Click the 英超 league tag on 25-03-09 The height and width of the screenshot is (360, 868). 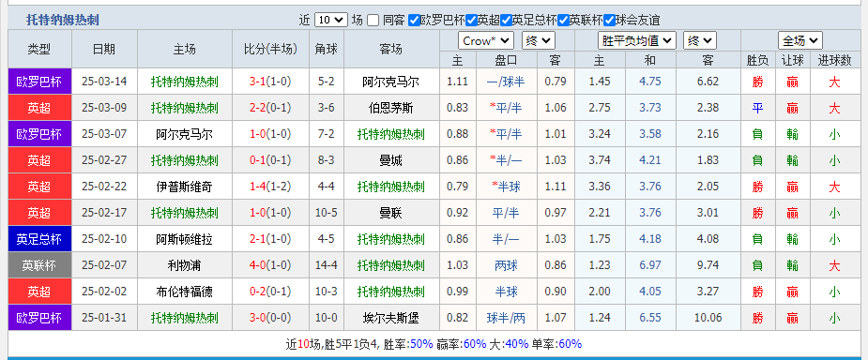pyautogui.click(x=39, y=108)
